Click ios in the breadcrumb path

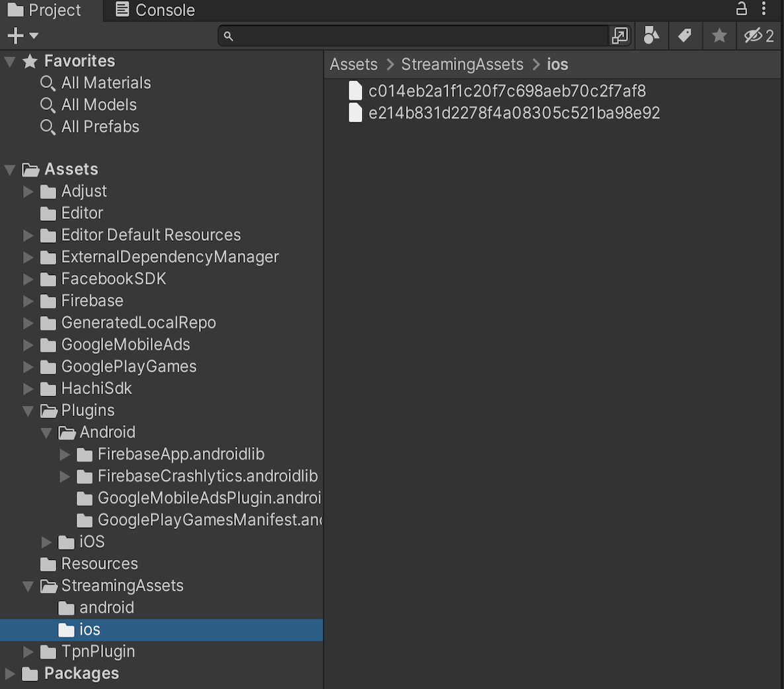pos(557,65)
